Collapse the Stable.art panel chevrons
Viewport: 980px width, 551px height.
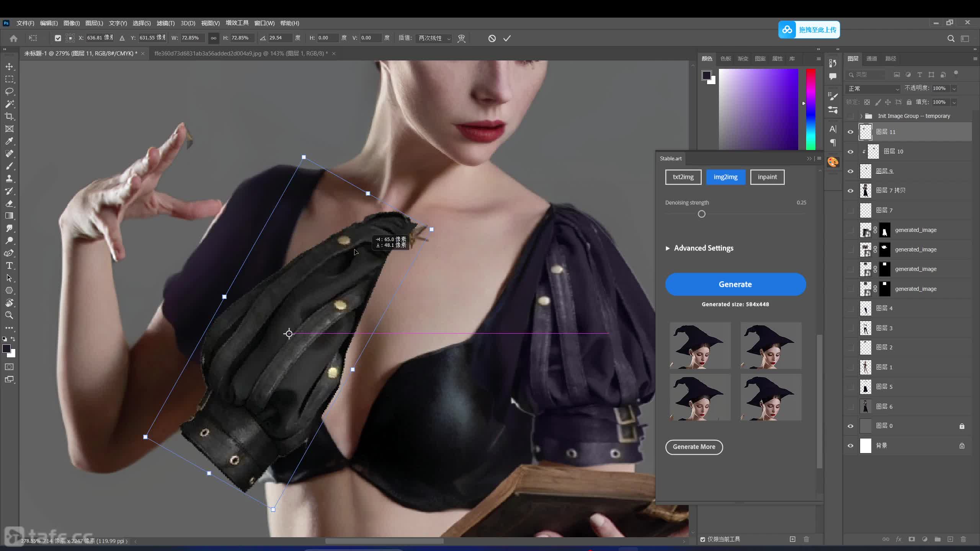[809, 158]
